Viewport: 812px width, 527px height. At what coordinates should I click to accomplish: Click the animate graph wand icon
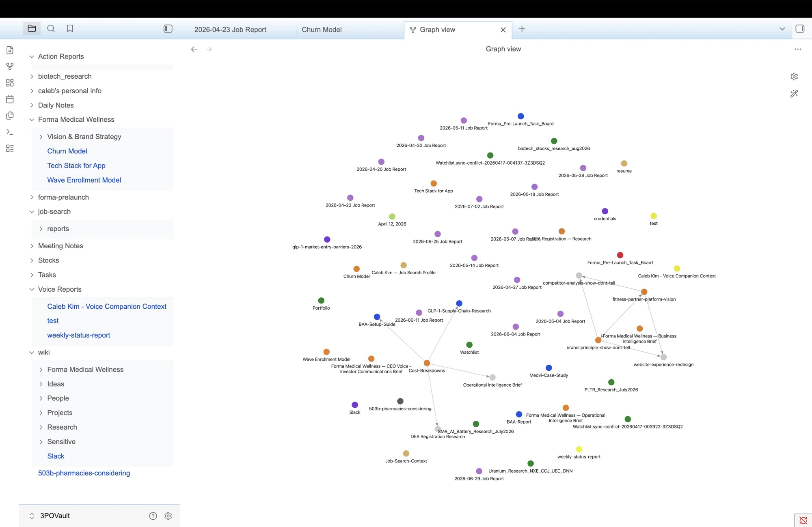pos(794,94)
